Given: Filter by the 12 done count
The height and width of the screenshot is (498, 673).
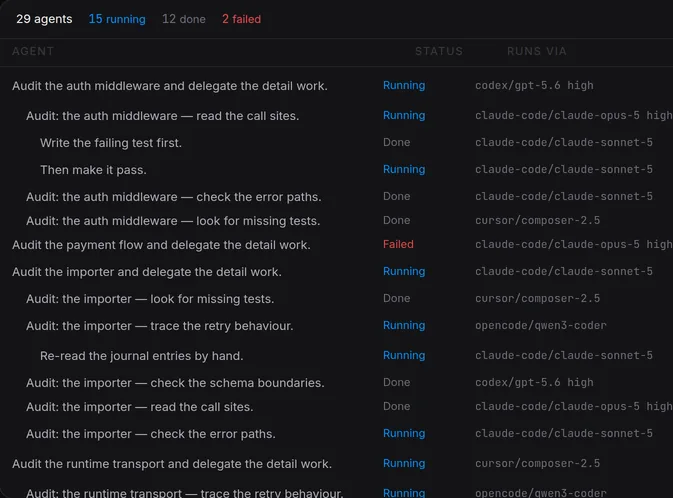Looking at the screenshot, I should coord(184,19).
